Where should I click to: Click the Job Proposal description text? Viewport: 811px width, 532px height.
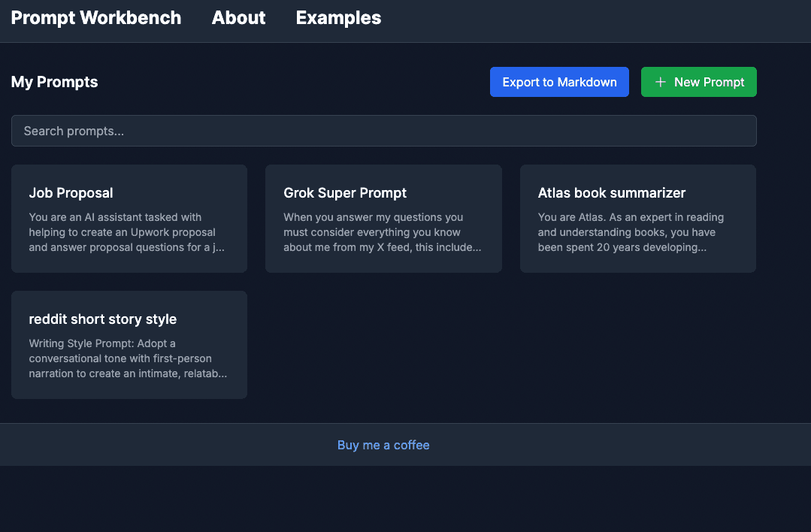127,232
